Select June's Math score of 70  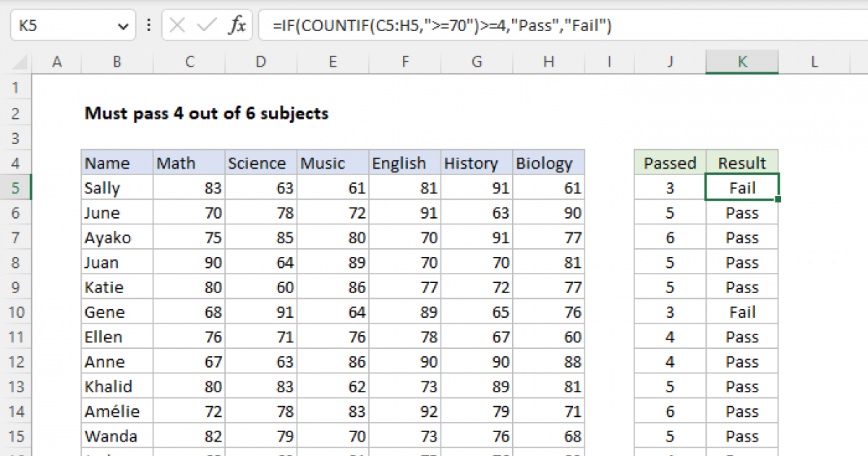point(189,212)
